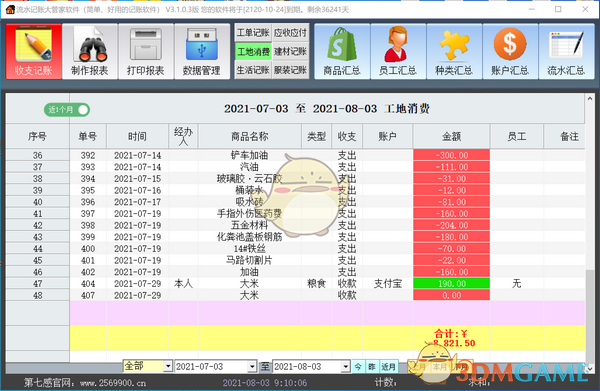Screen dimensions: 600x391
Task: Switch to 服装记账 tab
Action: coord(290,70)
